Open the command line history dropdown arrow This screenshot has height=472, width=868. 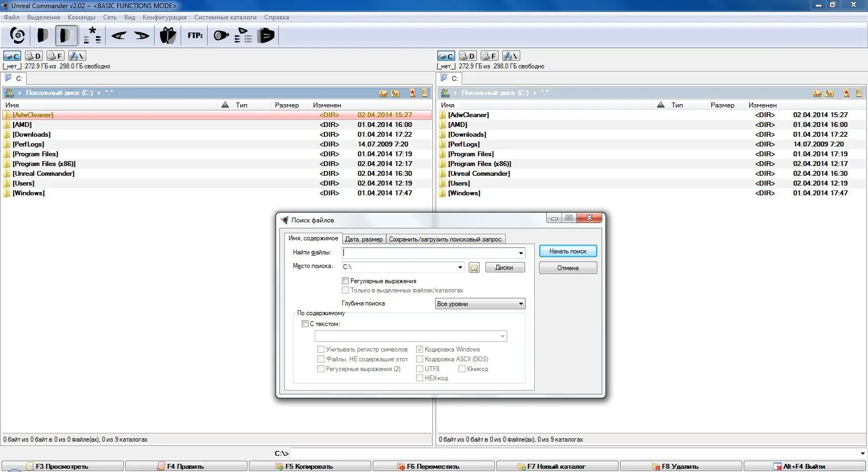pyautogui.click(x=863, y=454)
